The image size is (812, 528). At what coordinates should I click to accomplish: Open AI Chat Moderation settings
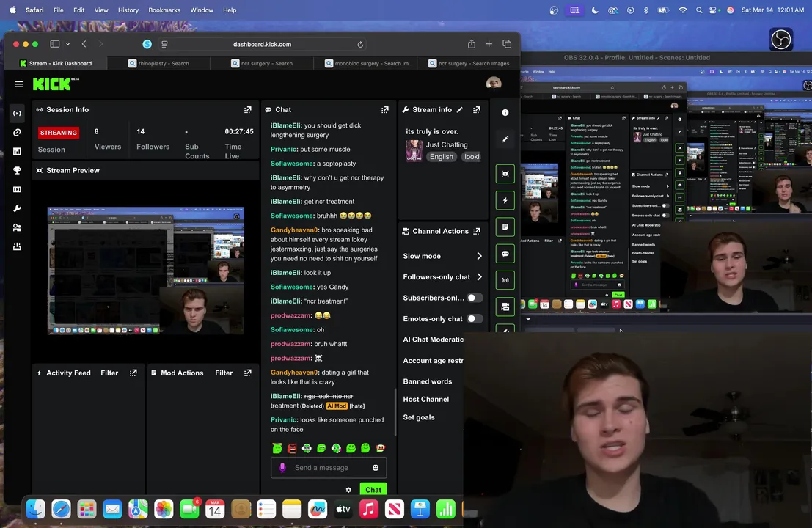(433, 340)
